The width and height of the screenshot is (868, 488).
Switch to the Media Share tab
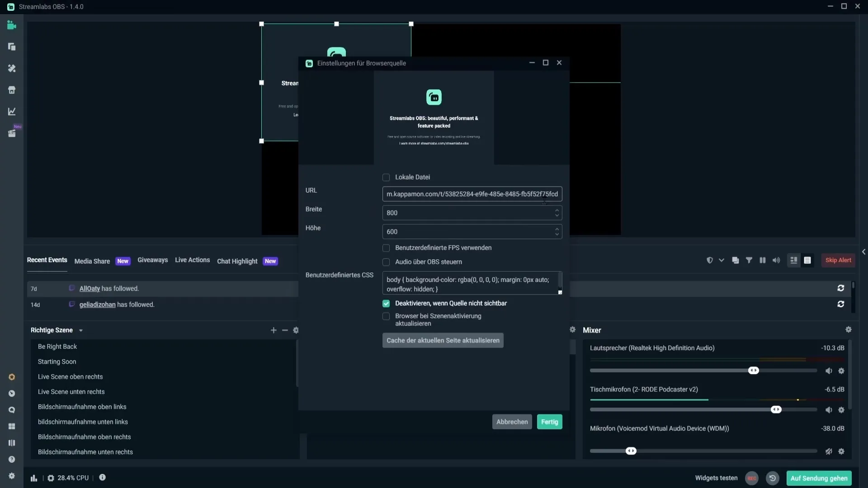[x=92, y=261]
